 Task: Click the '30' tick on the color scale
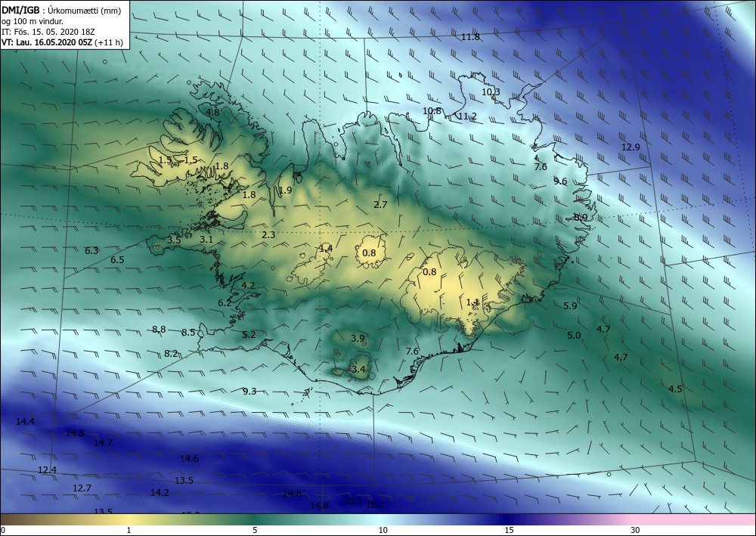tap(636, 530)
